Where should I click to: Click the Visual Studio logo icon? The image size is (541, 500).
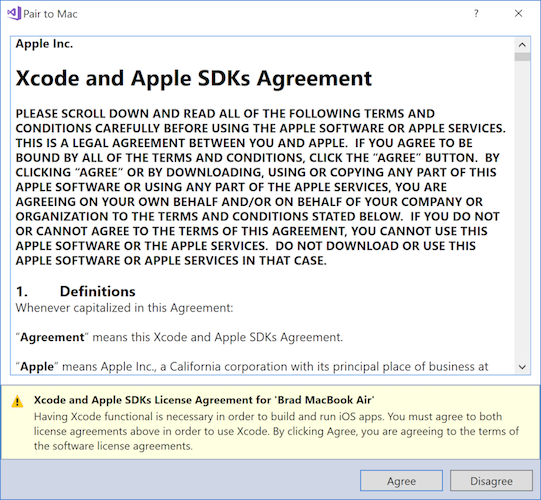14,13
